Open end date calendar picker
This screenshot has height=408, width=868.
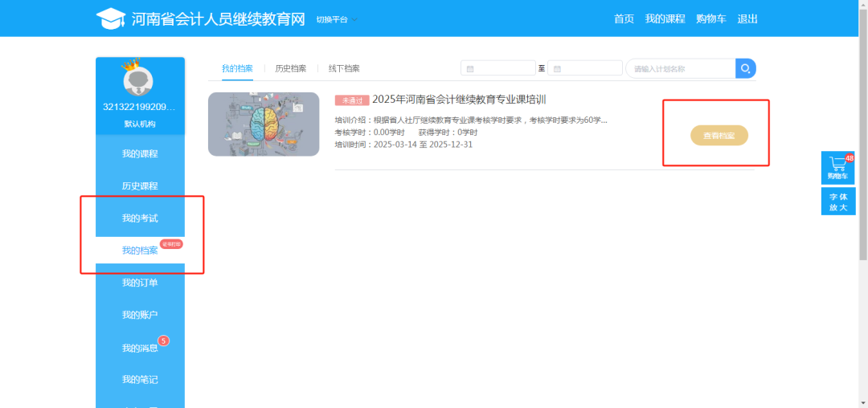(x=585, y=69)
